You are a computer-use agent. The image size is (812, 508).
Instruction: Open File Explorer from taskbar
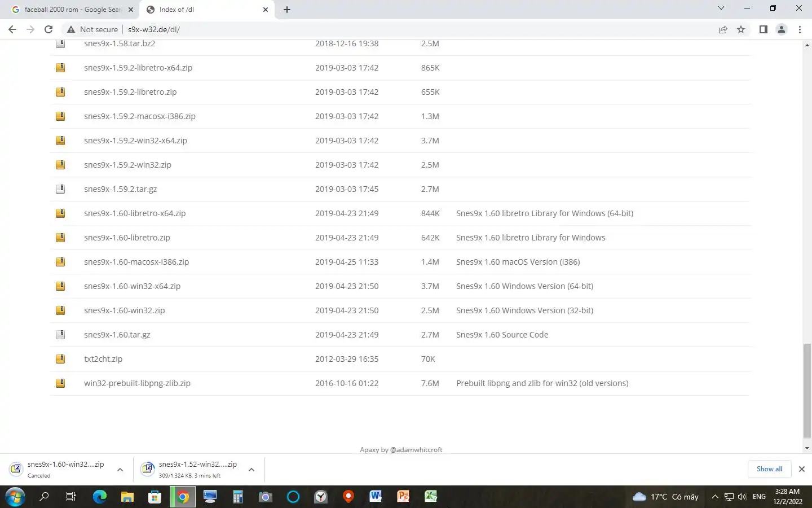[x=127, y=497]
